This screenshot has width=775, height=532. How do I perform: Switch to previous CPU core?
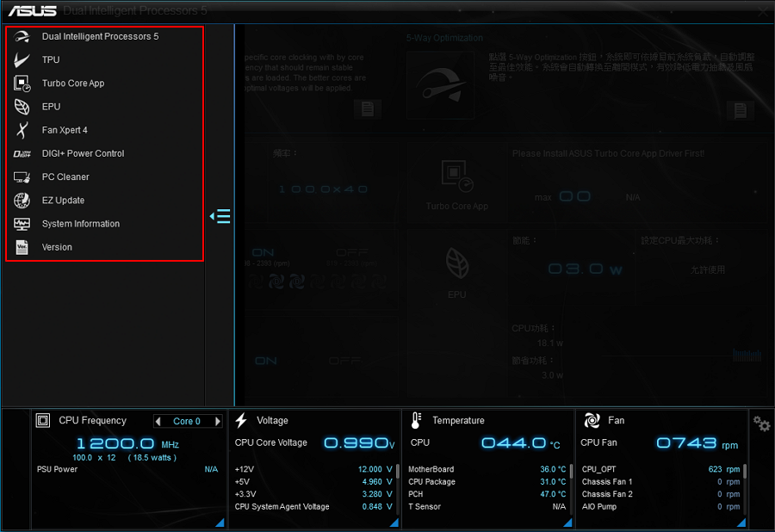tap(158, 421)
